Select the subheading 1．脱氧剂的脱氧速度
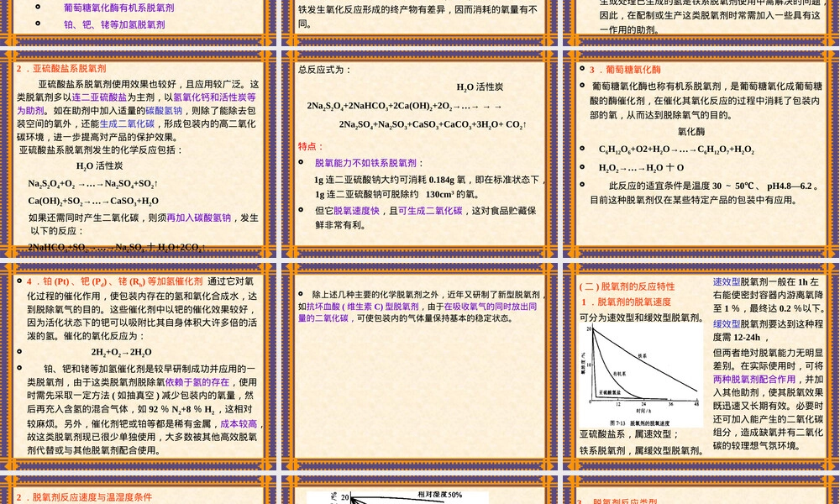This screenshot has height=504, width=840. [x=627, y=302]
